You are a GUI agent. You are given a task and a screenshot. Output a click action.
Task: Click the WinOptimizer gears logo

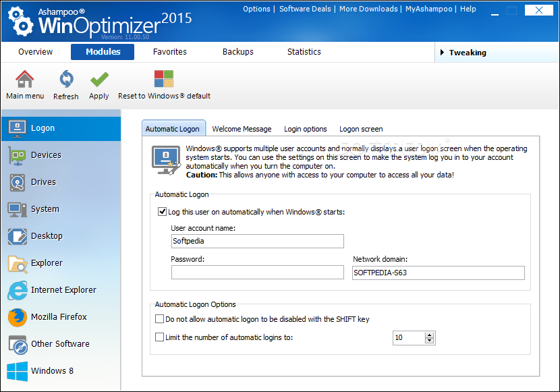[x=21, y=22]
